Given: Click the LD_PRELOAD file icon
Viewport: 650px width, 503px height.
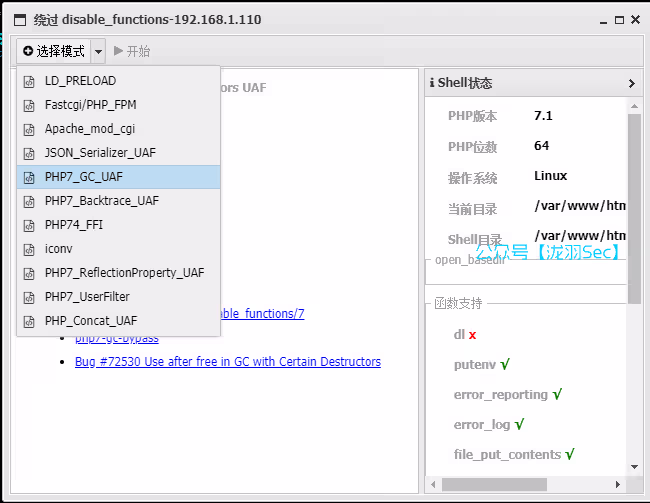Looking at the screenshot, I should pyautogui.click(x=29, y=81).
